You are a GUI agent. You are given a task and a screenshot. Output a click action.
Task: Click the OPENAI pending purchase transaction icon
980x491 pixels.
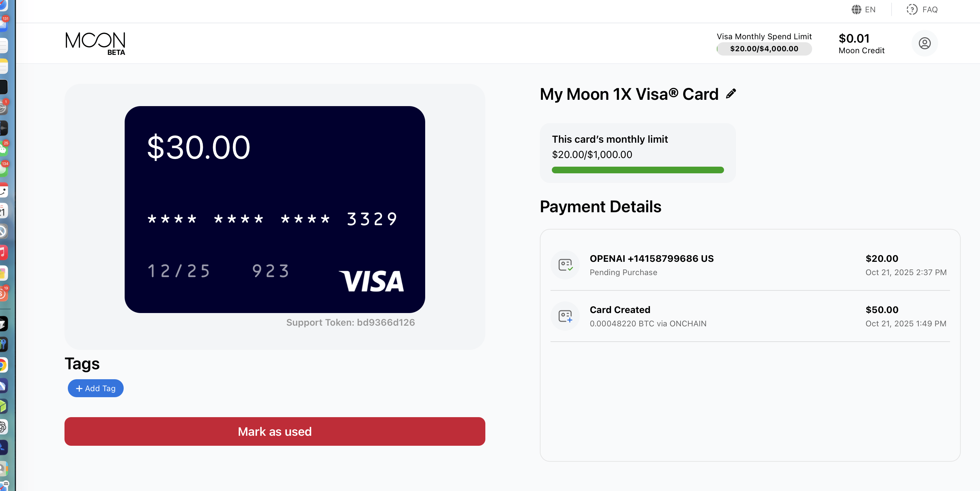coord(565,264)
